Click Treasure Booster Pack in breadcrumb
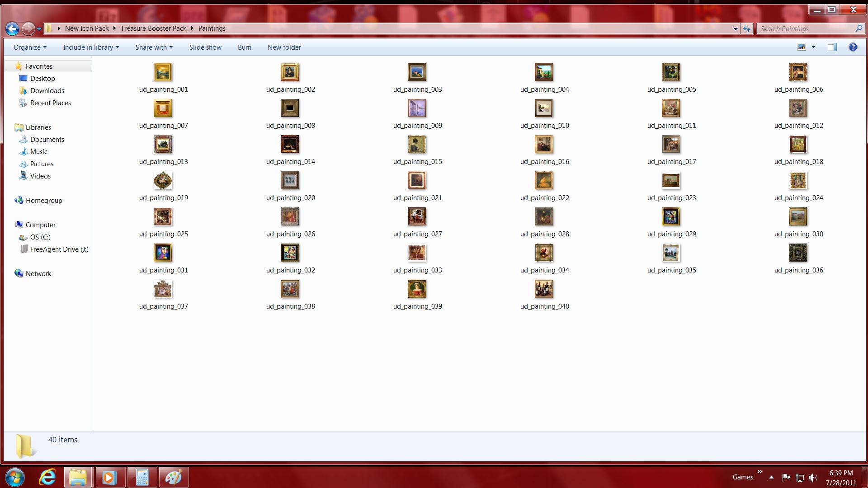 [x=153, y=28]
